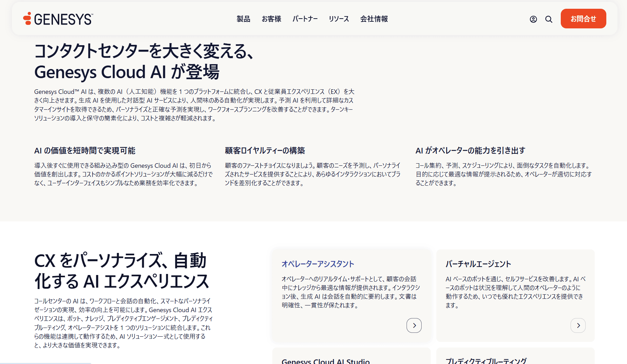
Task: Click the paragraph starting 導入後すぐに使用できる
Action: [123, 174]
